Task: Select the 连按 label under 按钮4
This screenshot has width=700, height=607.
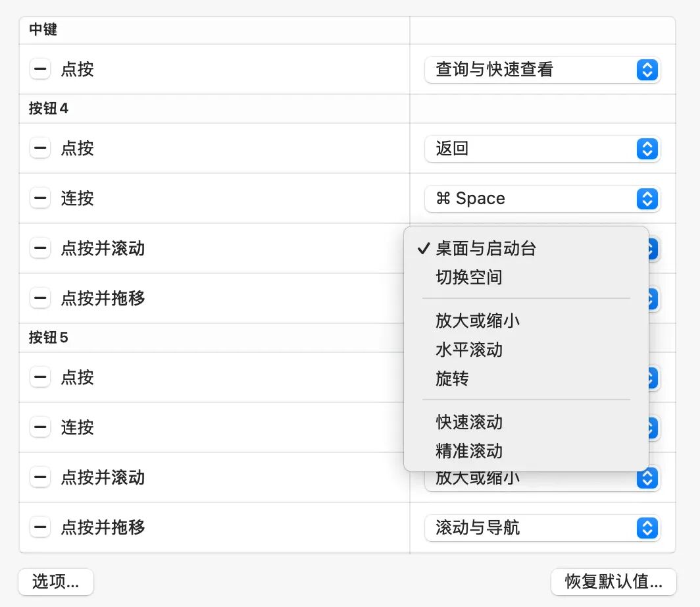Action: point(77,198)
